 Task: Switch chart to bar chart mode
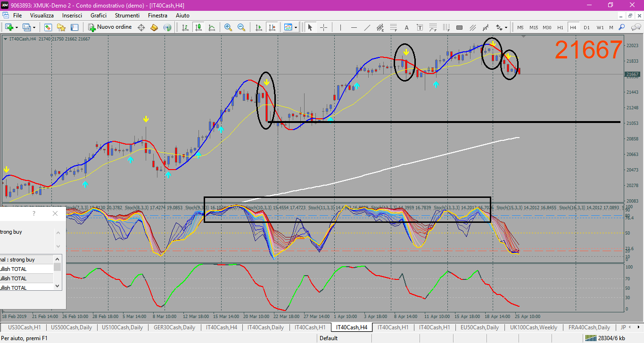[x=185, y=27]
